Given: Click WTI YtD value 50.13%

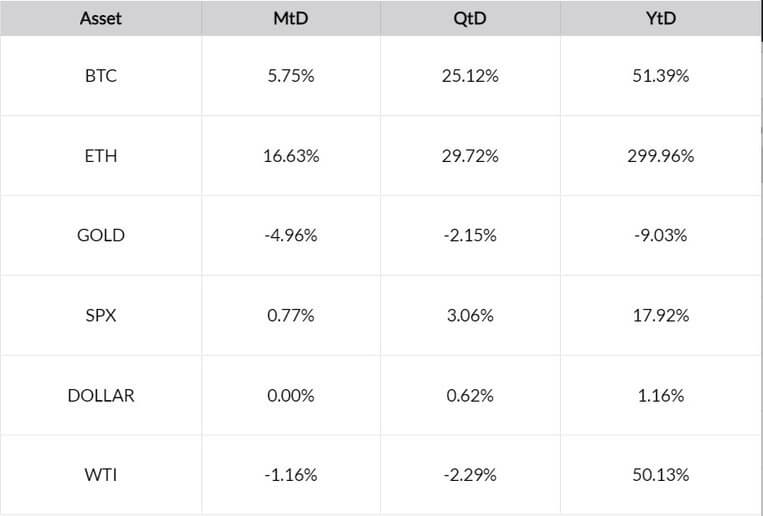Looking at the screenshot, I should [x=660, y=475].
